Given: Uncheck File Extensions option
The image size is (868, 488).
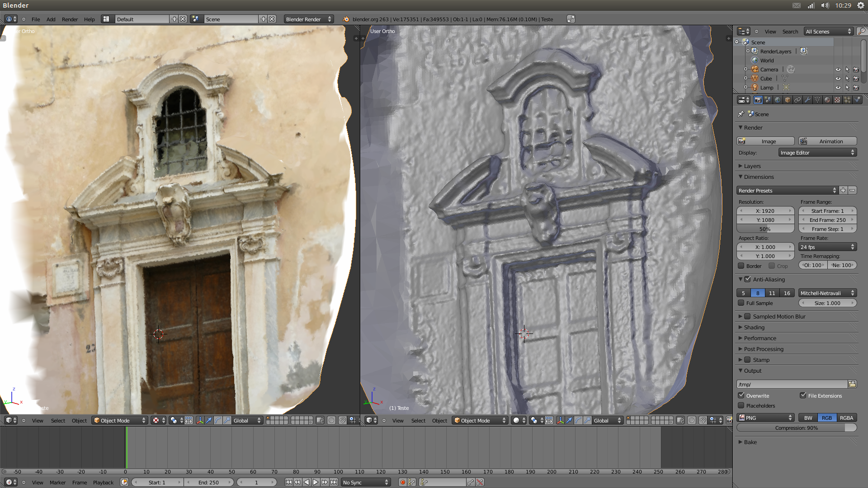Looking at the screenshot, I should coord(803,395).
